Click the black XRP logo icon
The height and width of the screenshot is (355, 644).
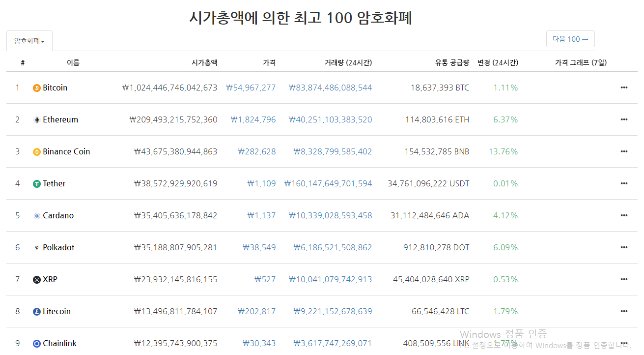(36, 280)
